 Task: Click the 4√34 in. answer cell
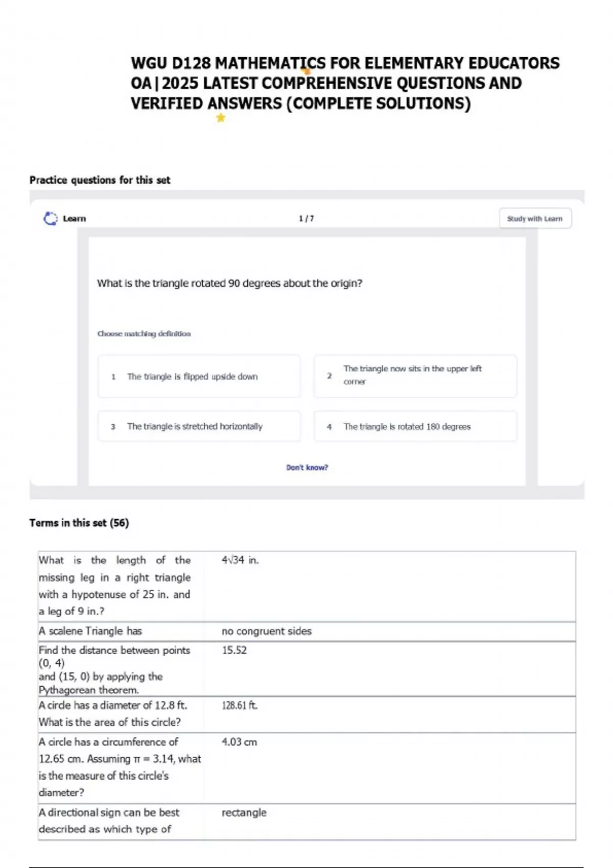[x=240, y=560]
